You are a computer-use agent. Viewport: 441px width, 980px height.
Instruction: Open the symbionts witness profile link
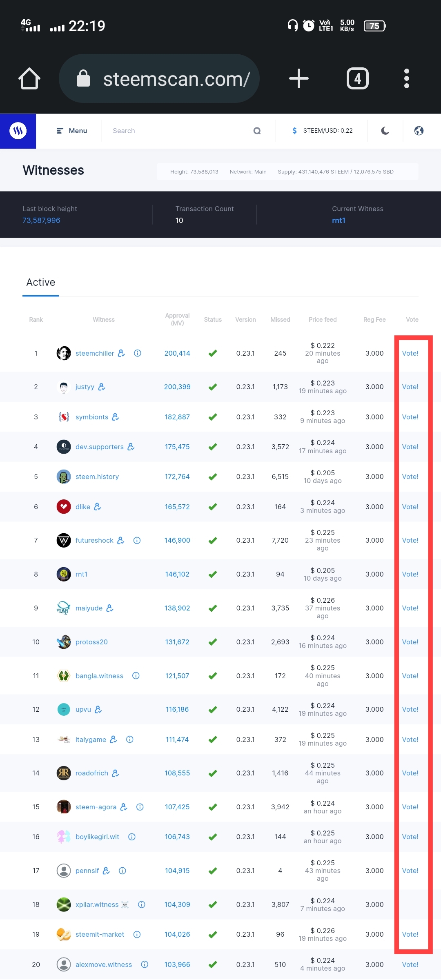pyautogui.click(x=92, y=417)
